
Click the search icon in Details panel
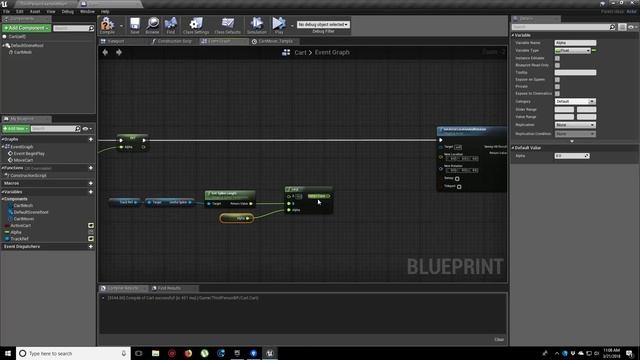612,27
